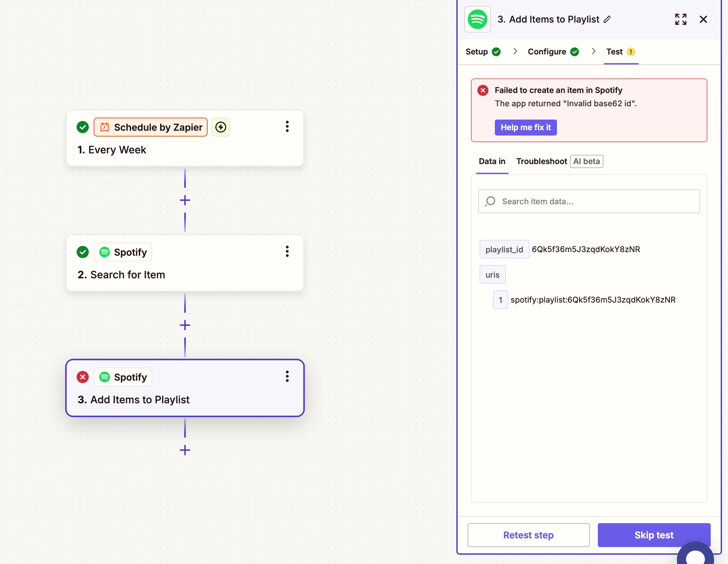This screenshot has height=564, width=728.
Task: Select the Data in tab
Action: [492, 161]
